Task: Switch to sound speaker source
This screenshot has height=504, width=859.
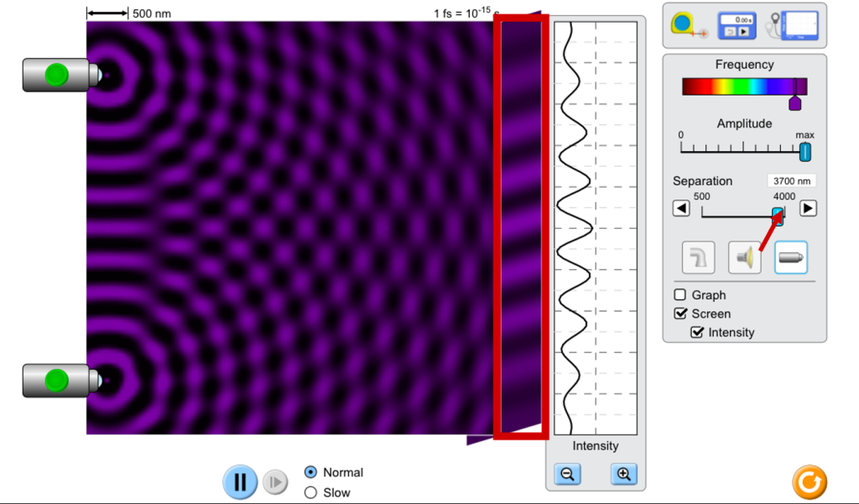Action: point(745,257)
